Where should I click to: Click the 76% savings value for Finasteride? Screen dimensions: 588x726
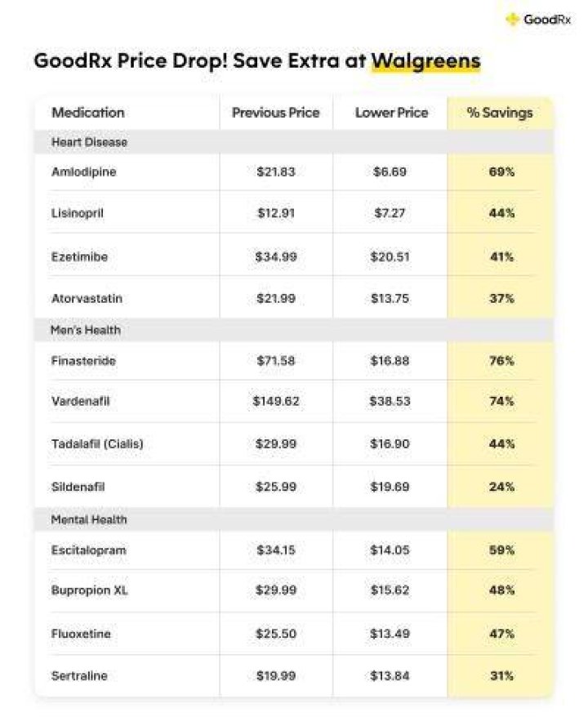[502, 361]
